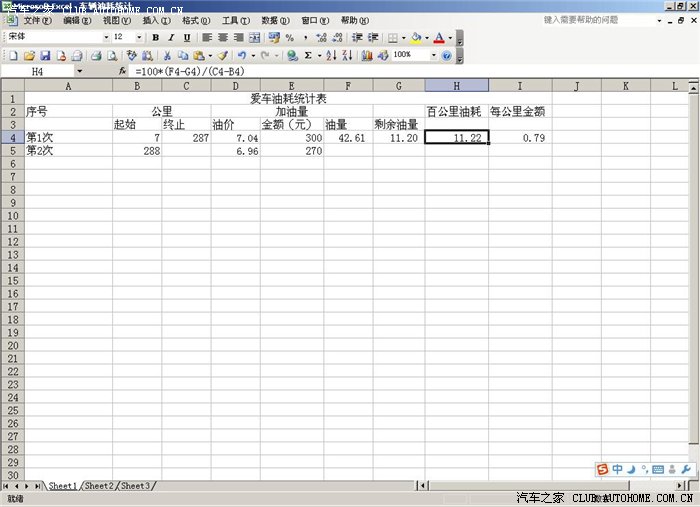The height and width of the screenshot is (507, 700).
Task: Click the Merge and Center icon
Action: point(254,37)
